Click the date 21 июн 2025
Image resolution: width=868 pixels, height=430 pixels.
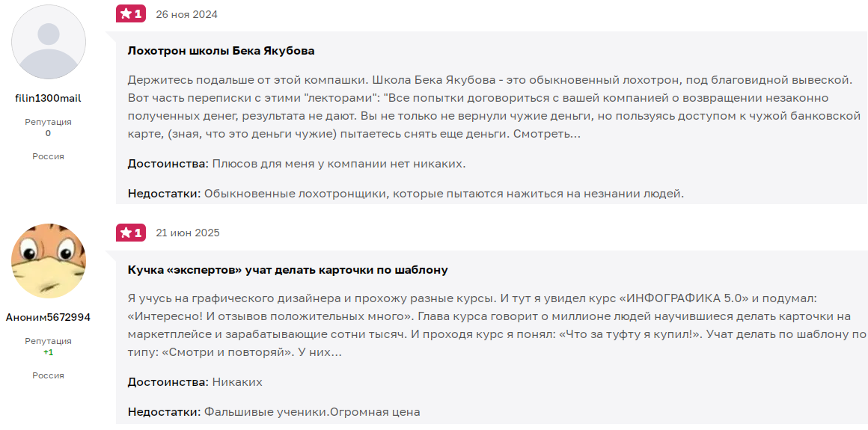[x=188, y=233]
